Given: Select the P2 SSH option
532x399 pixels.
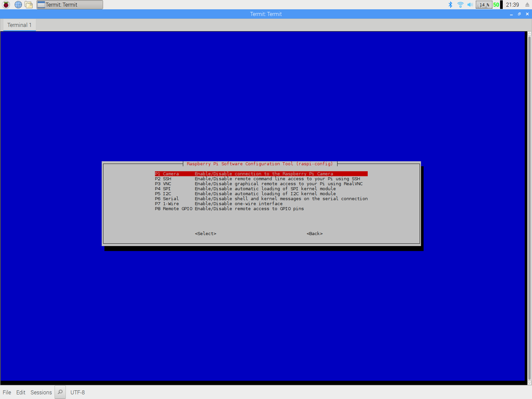Looking at the screenshot, I should point(261,179).
